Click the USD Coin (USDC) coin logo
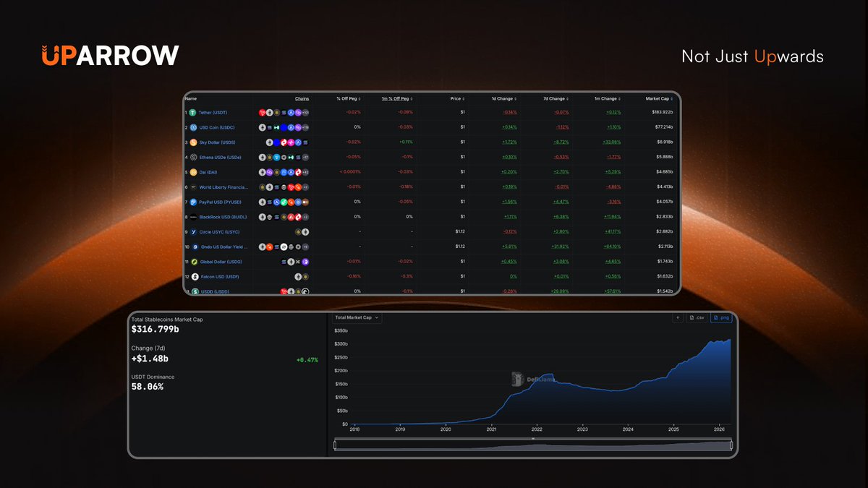Viewport: 868px width, 488px height. [x=193, y=127]
